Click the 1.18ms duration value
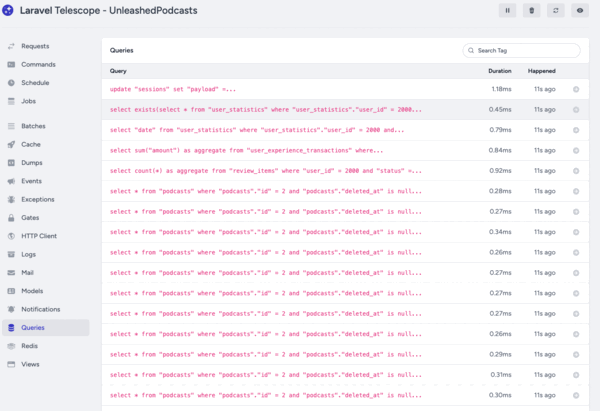This screenshot has width=600, height=411. 501,89
